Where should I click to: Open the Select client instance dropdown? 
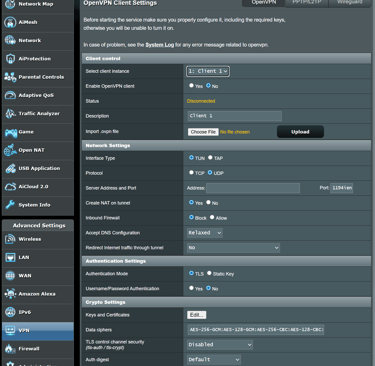click(x=208, y=71)
